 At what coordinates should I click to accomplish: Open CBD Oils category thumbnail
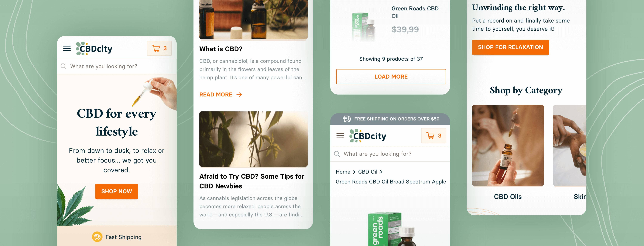508,145
